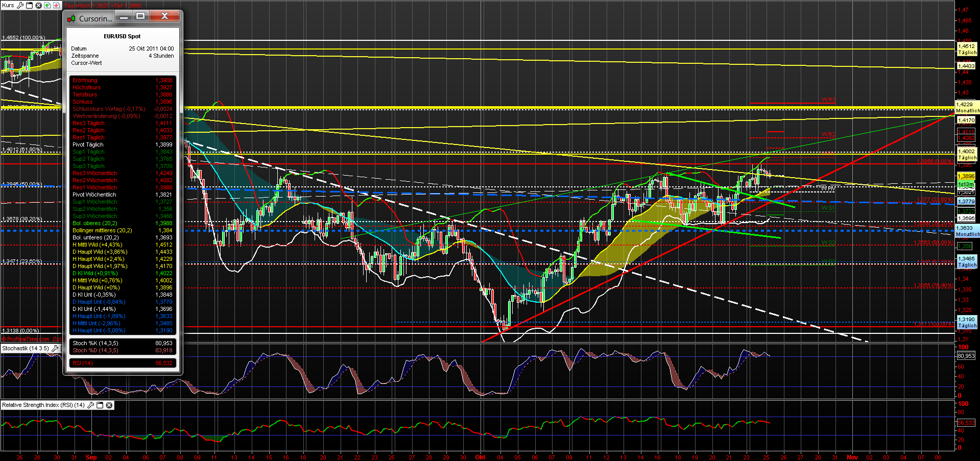Click the Pivot Täglich row in Cursorinfo

(123, 144)
